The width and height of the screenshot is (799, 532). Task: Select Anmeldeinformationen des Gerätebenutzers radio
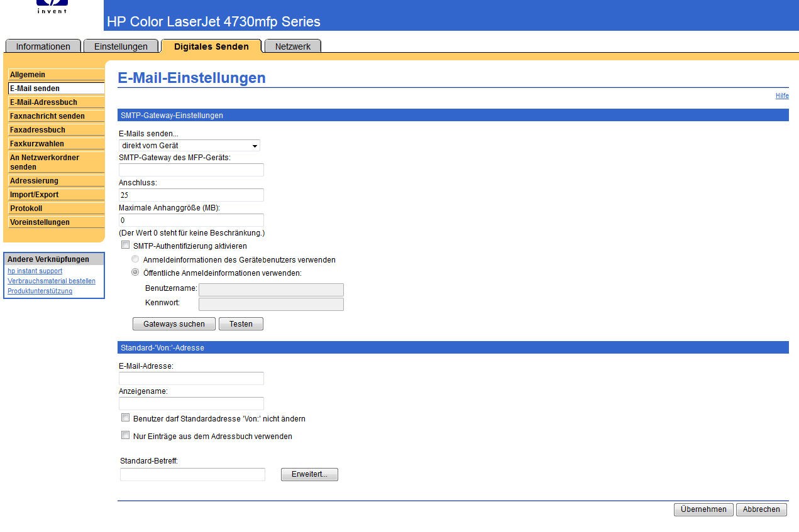pos(135,259)
